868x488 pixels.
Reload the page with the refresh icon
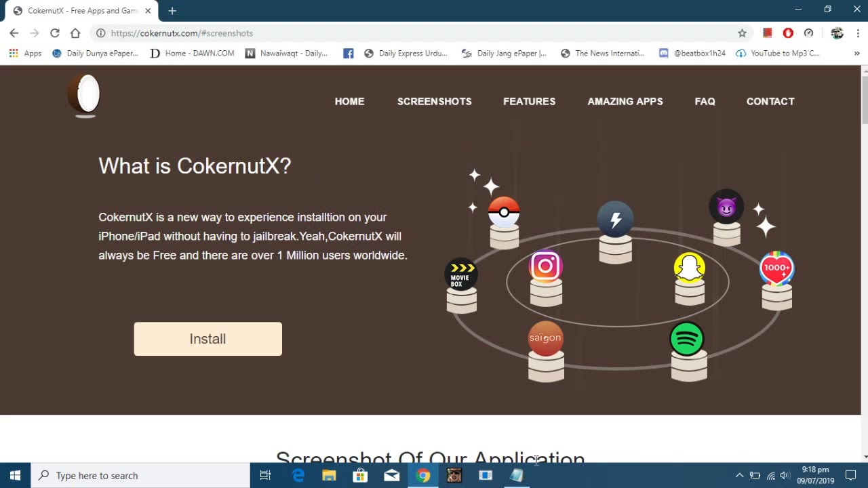click(55, 33)
